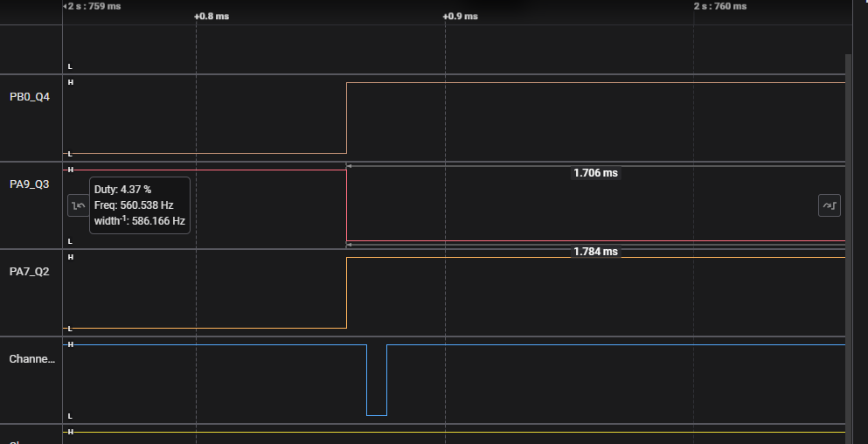
Task: Click the 1.784 ms measurement label
Action: coord(595,252)
